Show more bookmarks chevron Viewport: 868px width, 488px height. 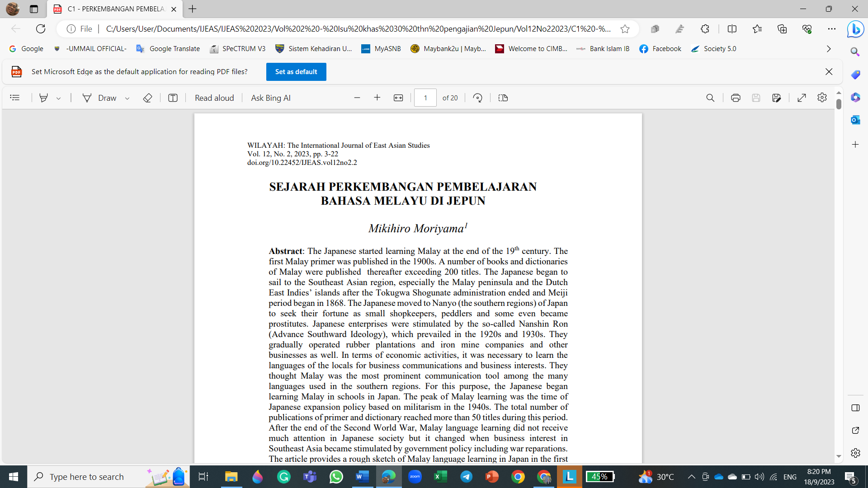point(829,49)
